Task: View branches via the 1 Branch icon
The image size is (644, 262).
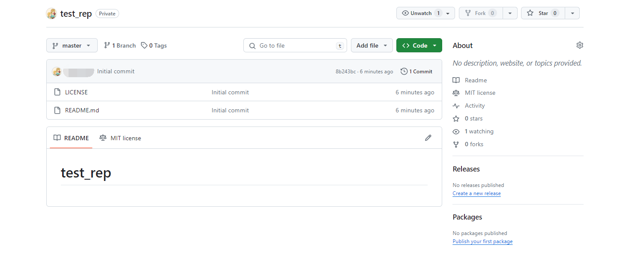Action: click(x=107, y=45)
